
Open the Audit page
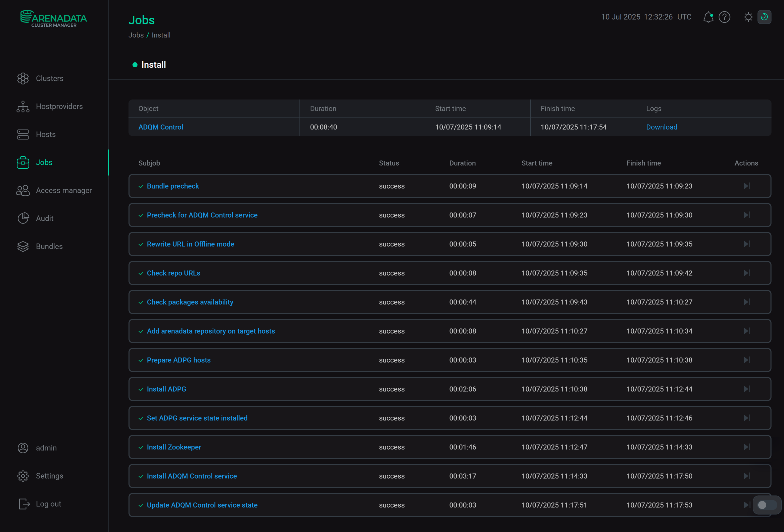point(44,218)
